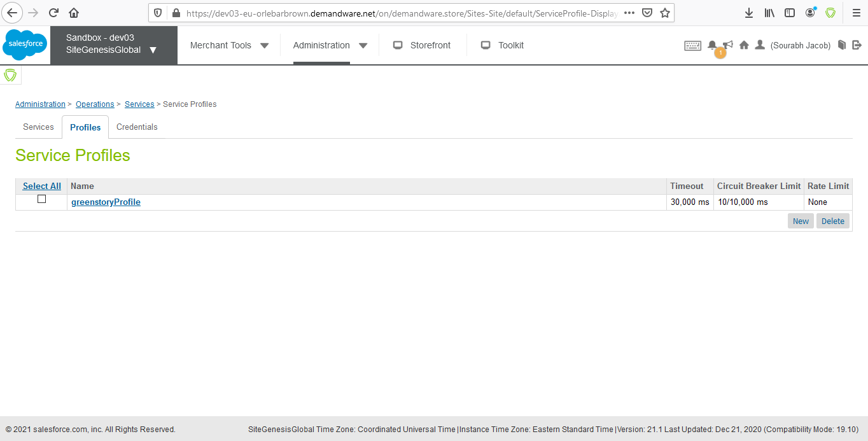
Task: Click the Select All link
Action: click(42, 186)
